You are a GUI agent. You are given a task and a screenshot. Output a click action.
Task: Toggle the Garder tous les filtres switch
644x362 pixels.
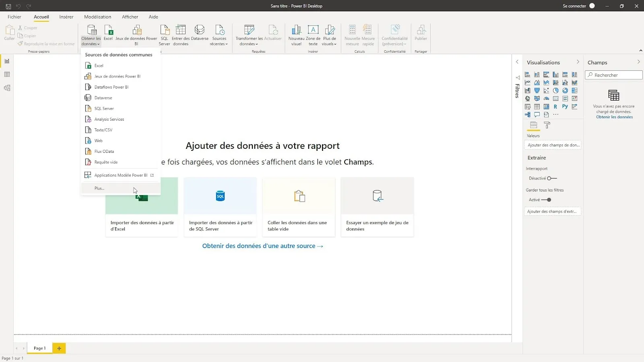click(x=546, y=200)
